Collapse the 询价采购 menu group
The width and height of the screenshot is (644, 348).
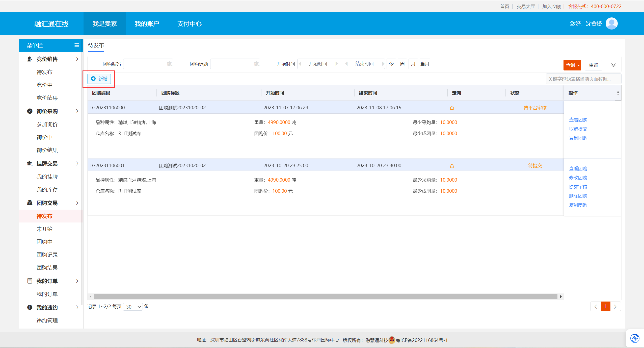[77, 111]
